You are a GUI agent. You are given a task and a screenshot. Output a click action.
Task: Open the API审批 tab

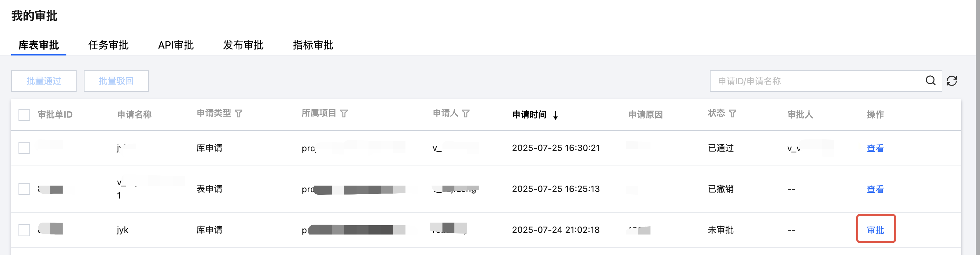(x=176, y=45)
